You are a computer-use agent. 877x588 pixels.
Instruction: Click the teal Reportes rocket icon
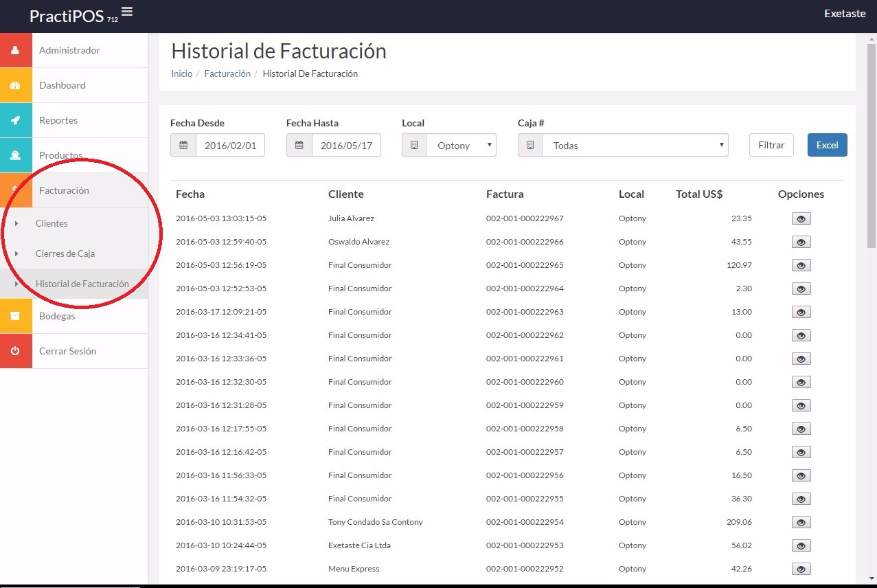[16, 120]
